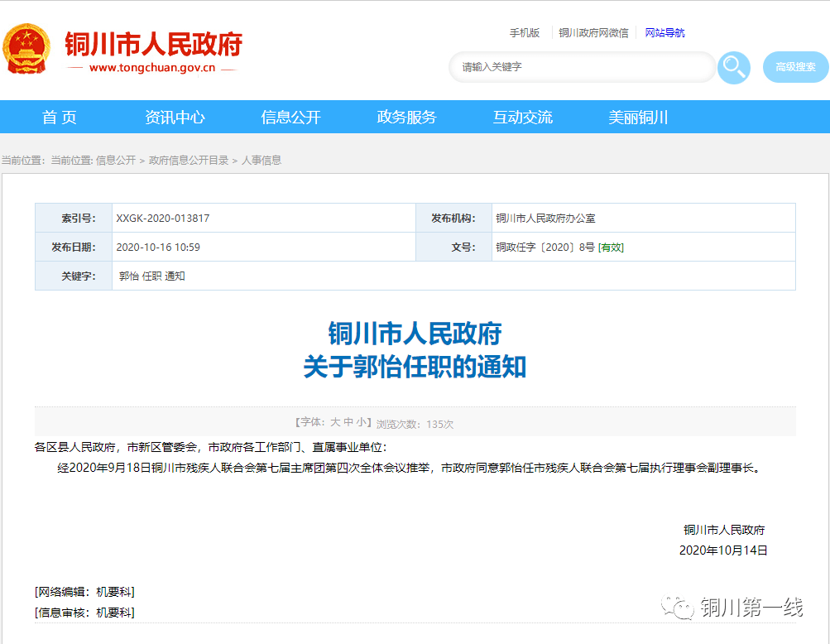The width and height of the screenshot is (830, 644).
Task: Open 铜川政府网微信 link
Action: pos(593,33)
